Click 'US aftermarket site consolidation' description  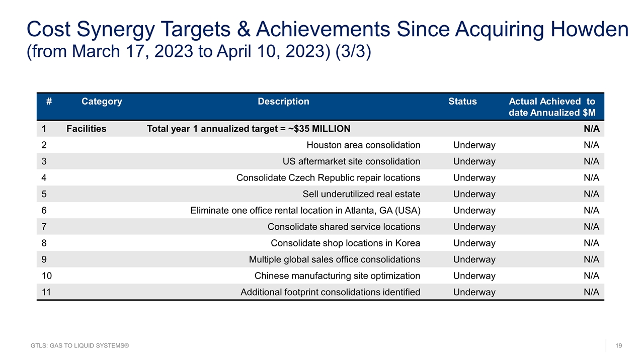[352, 161]
